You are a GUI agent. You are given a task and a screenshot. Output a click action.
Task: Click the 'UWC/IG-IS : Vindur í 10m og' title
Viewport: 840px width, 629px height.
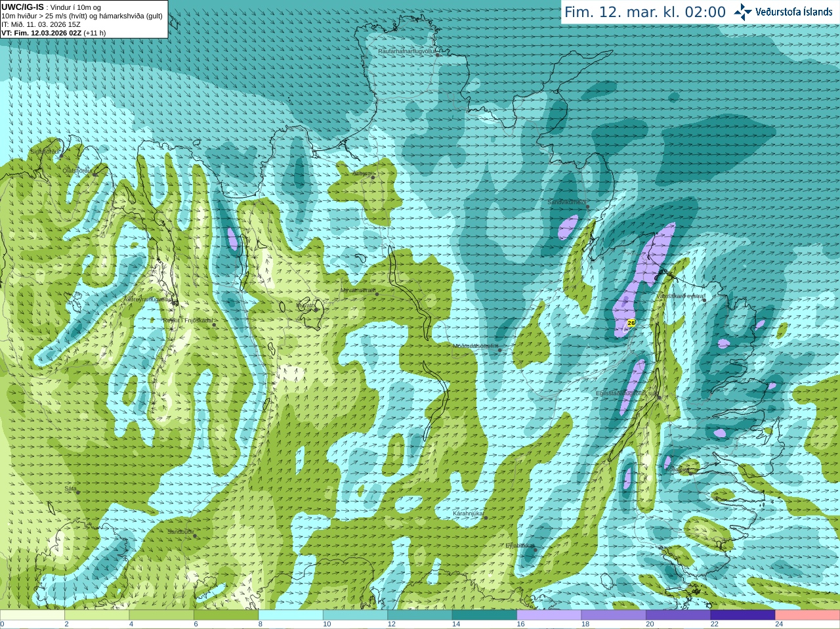coord(51,7)
